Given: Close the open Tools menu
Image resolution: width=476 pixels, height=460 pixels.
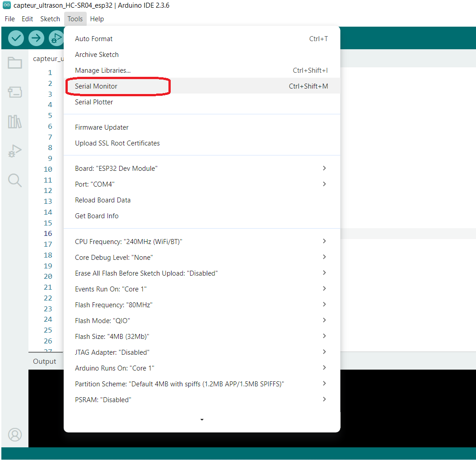Looking at the screenshot, I should coord(75,19).
